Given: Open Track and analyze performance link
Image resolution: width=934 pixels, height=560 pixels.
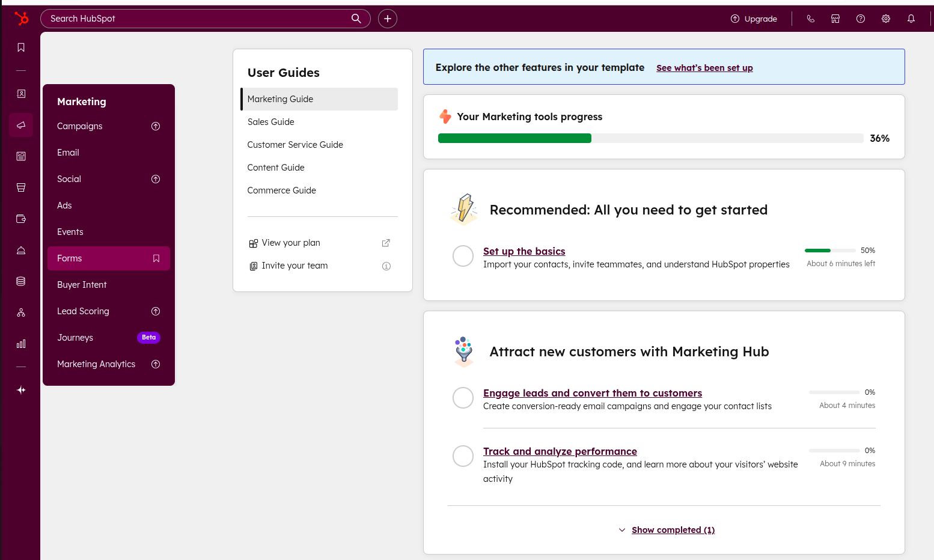Looking at the screenshot, I should (560, 451).
